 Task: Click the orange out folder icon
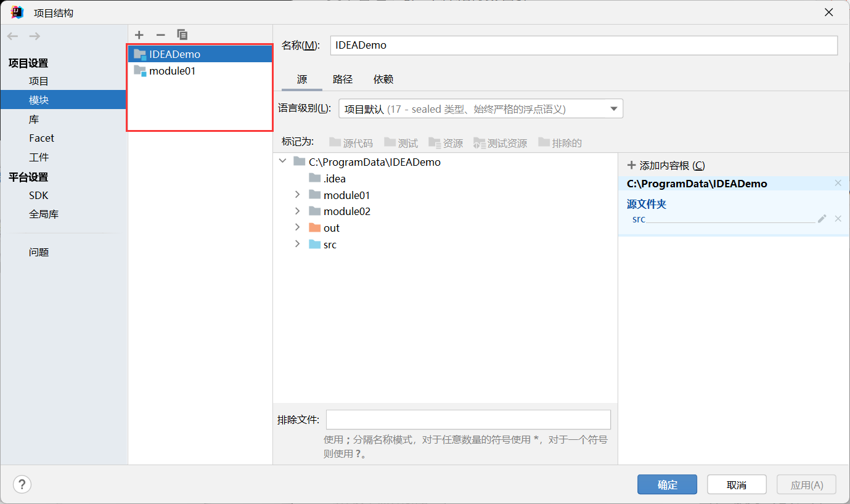[x=315, y=228]
